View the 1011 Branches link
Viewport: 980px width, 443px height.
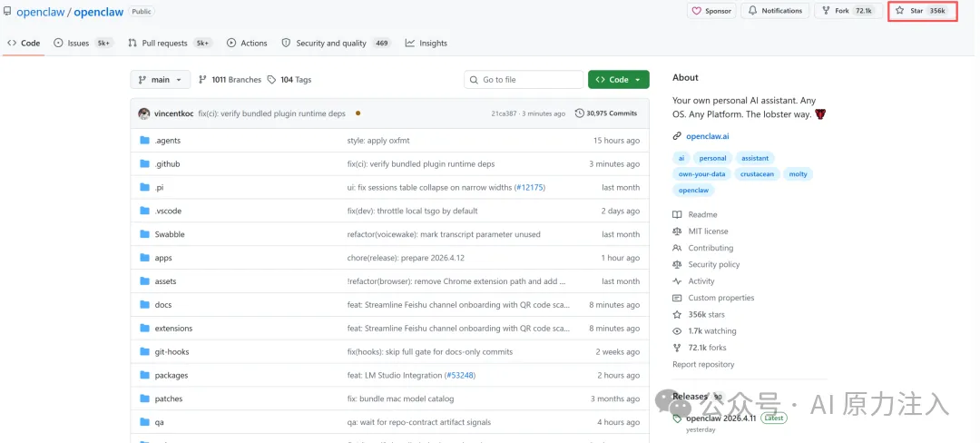tap(230, 79)
